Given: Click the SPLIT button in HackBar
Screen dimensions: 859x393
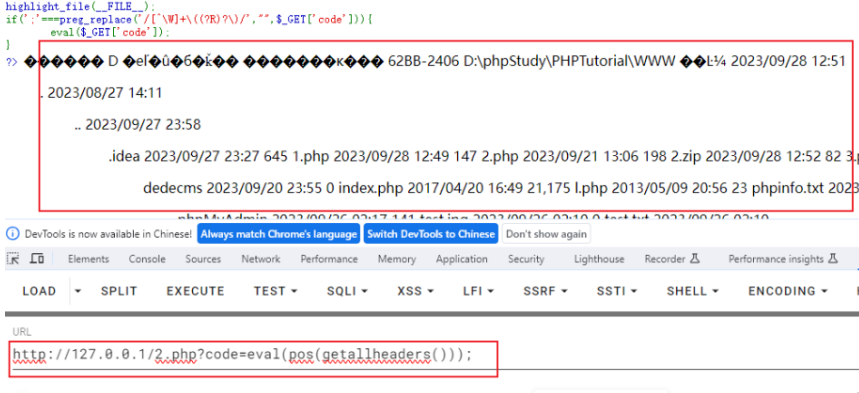Looking at the screenshot, I should pos(119,291).
